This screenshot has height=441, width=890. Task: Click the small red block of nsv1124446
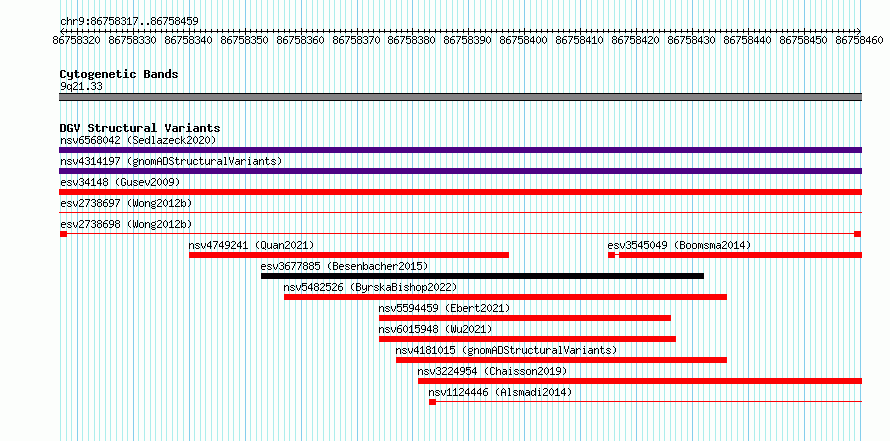coord(433,402)
